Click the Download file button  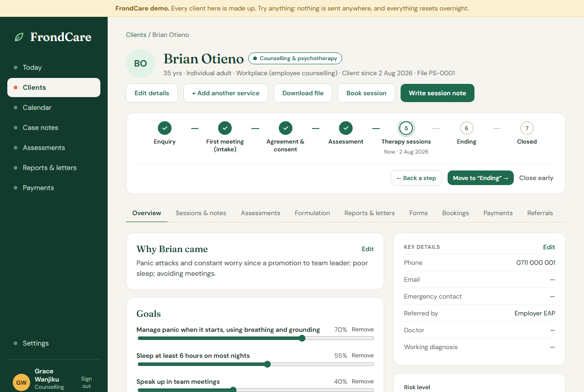click(303, 93)
